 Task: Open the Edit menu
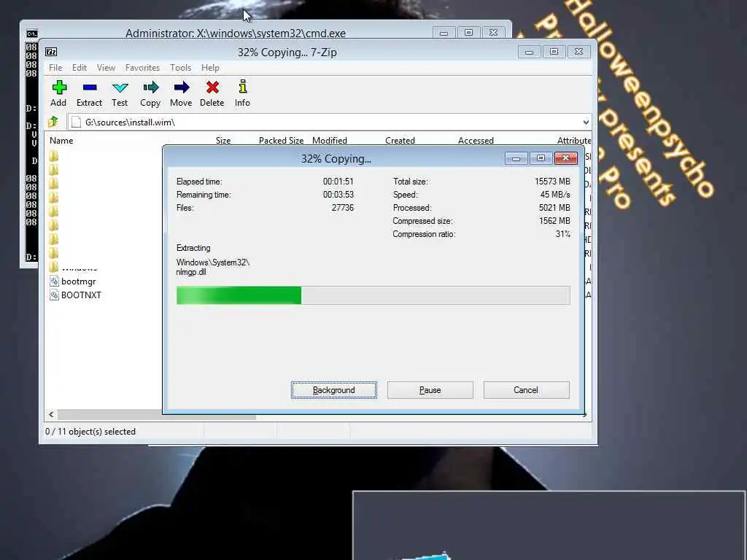[79, 68]
